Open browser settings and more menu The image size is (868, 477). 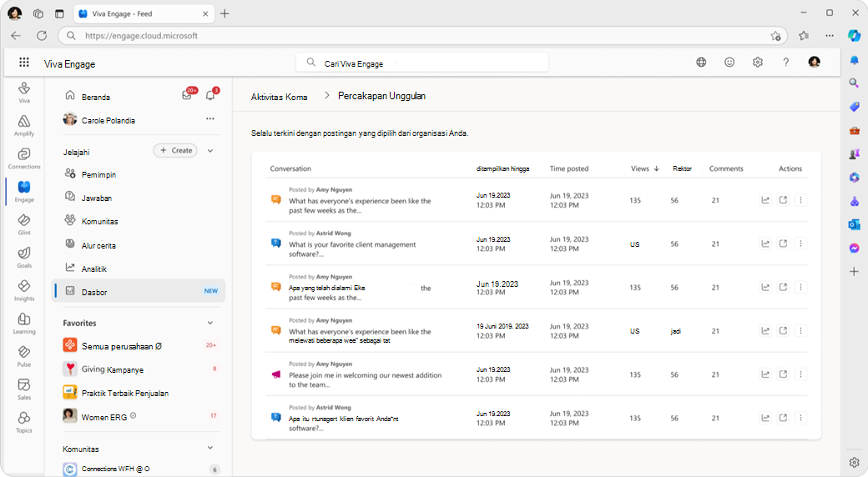tap(830, 35)
